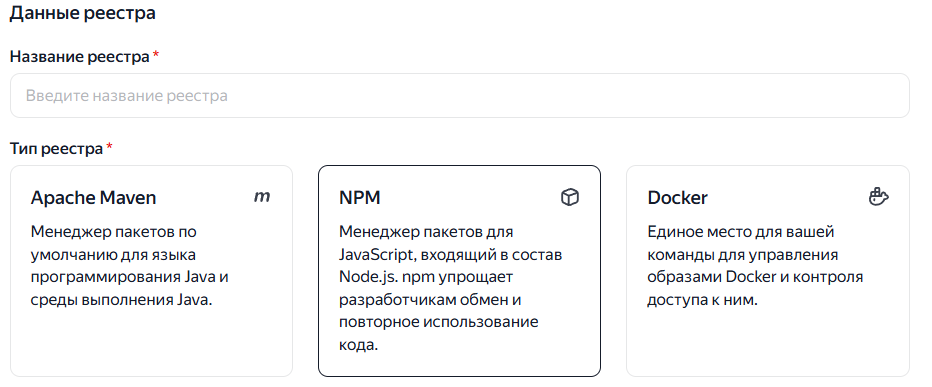Screen dimensions: 932x387
Task: Select the NPM registry type card
Action: [x=459, y=271]
